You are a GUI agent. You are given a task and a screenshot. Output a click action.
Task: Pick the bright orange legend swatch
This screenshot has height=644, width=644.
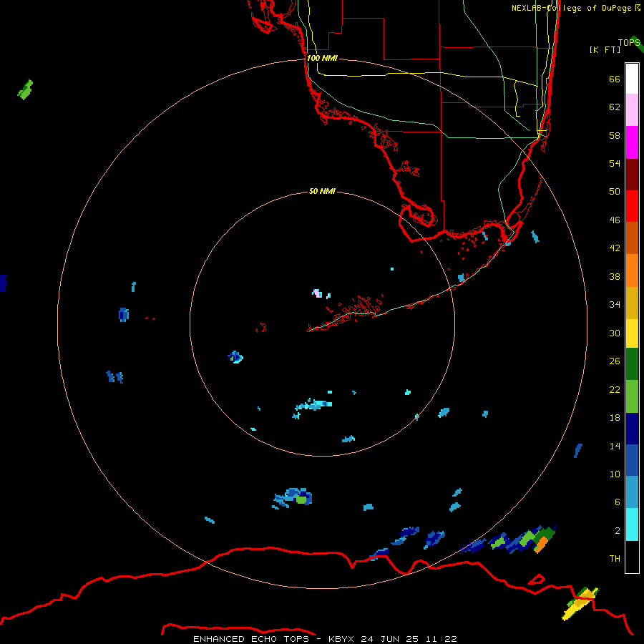point(632,270)
